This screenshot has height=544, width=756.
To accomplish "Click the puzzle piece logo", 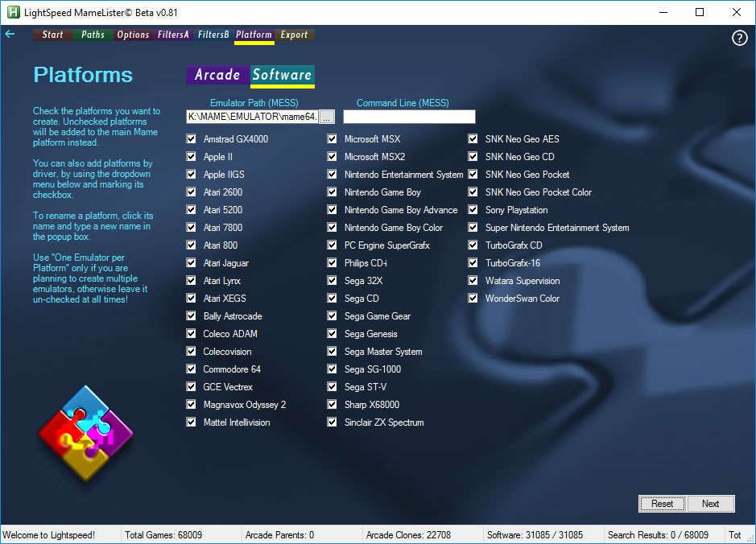I will tap(85, 432).
